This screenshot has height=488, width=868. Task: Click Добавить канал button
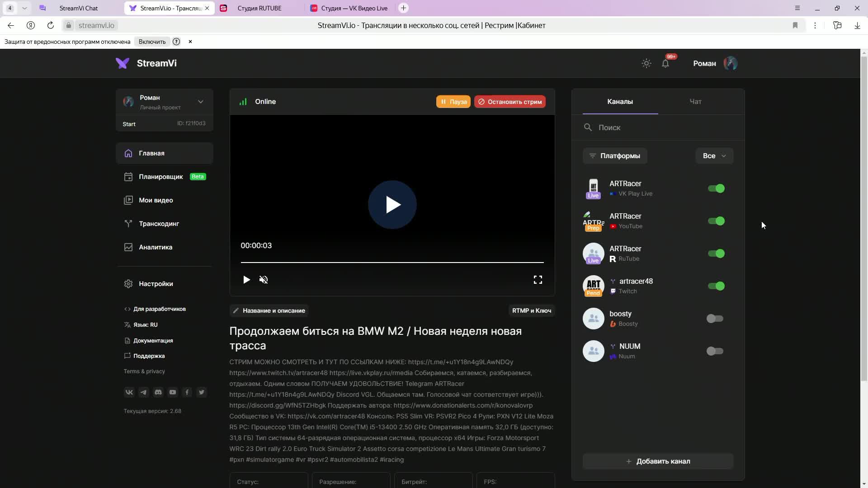658,461
